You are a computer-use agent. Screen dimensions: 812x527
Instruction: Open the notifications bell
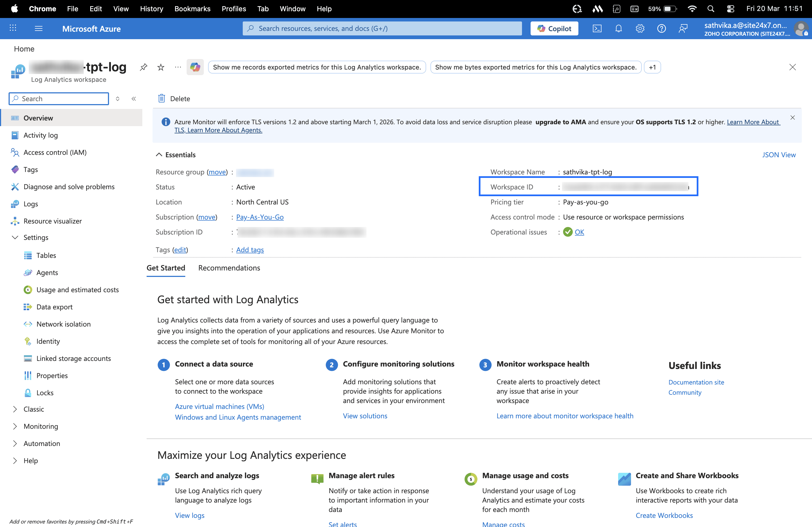point(619,29)
